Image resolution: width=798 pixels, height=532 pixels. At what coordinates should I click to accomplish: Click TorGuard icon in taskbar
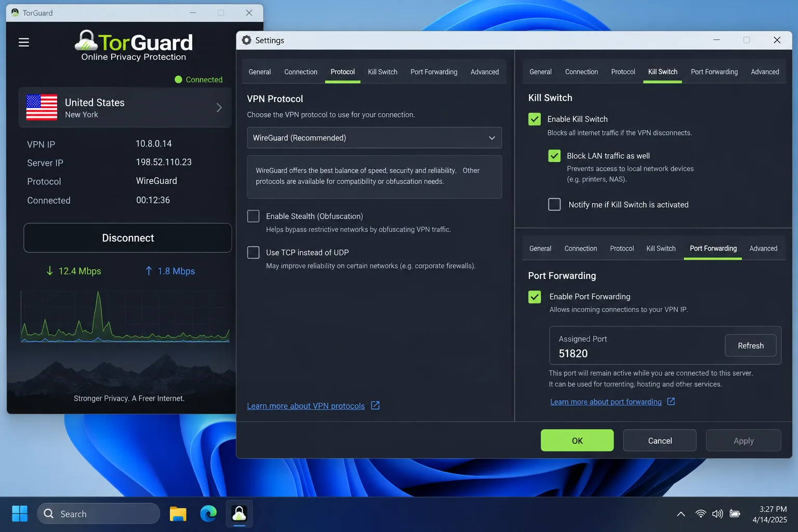239,514
